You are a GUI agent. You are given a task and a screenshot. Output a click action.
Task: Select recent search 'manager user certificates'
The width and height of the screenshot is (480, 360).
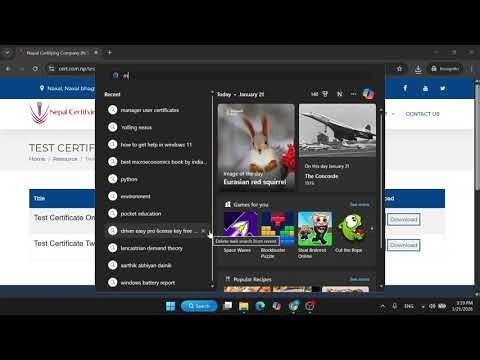coord(150,110)
